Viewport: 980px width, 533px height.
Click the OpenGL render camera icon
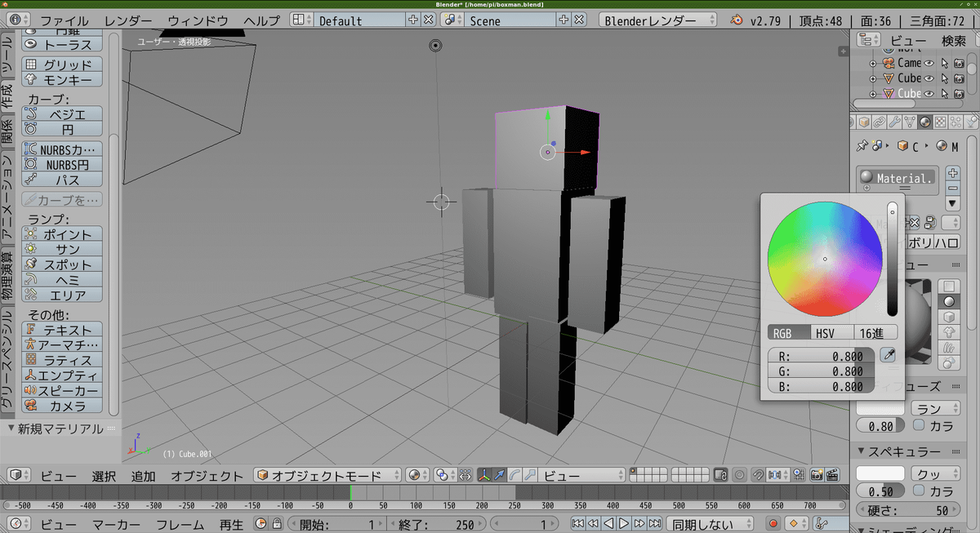pos(816,475)
